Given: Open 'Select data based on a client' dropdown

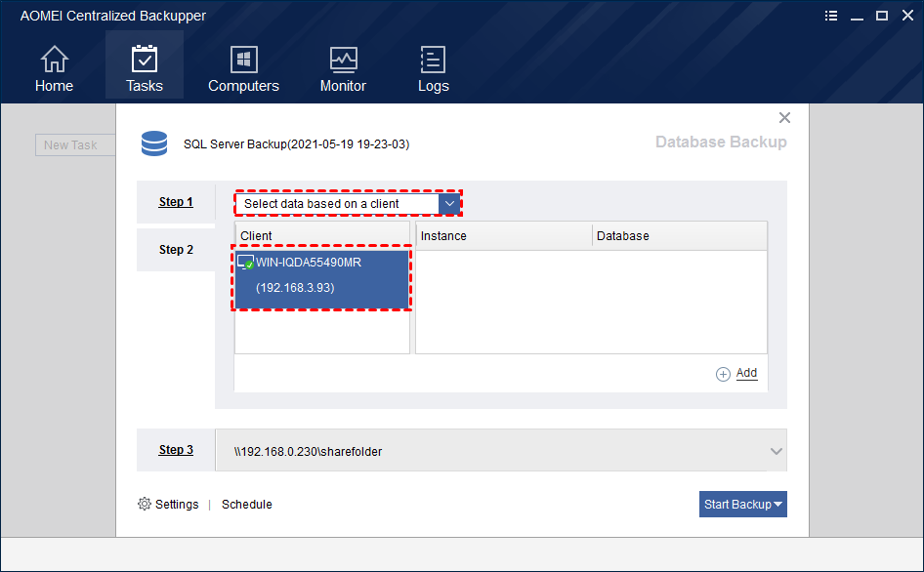Looking at the screenshot, I should [x=348, y=204].
